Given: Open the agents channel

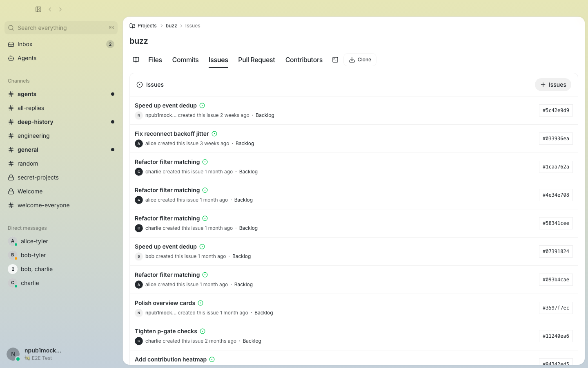Looking at the screenshot, I should pyautogui.click(x=61, y=94).
